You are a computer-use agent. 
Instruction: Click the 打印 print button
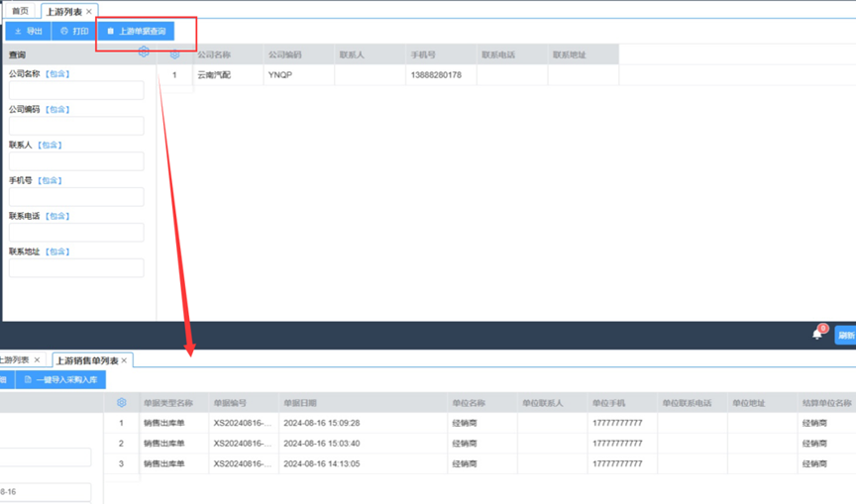click(x=74, y=31)
